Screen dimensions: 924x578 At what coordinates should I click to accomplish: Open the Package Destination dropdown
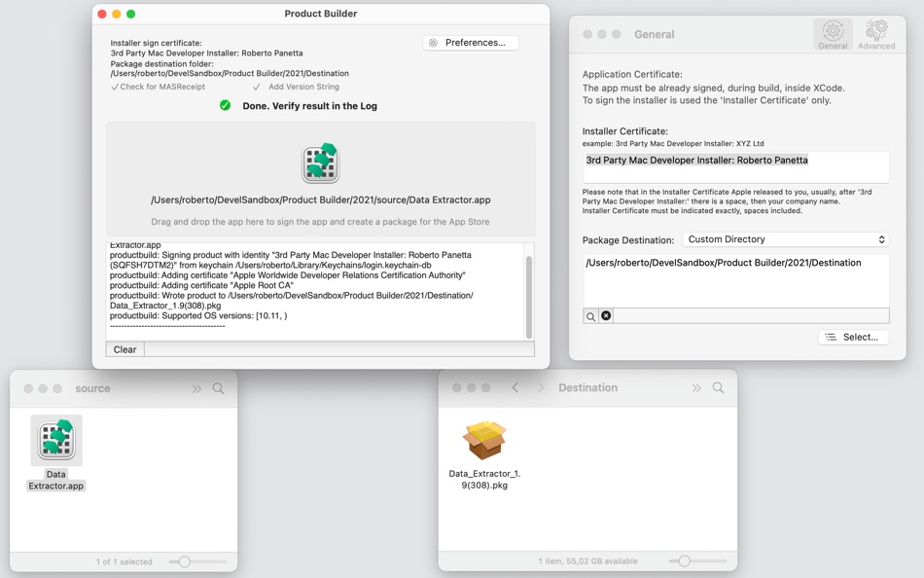click(x=786, y=239)
